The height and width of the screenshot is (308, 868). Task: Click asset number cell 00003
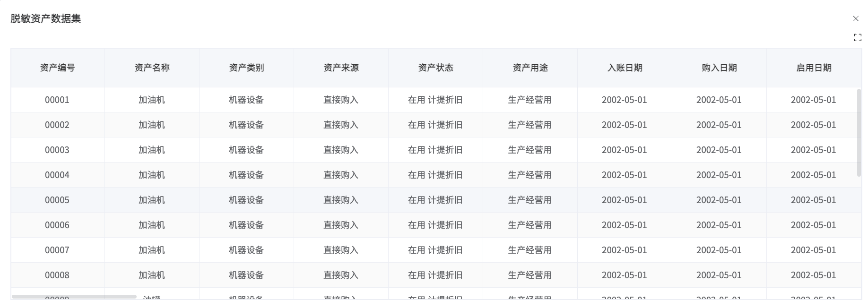(x=57, y=150)
